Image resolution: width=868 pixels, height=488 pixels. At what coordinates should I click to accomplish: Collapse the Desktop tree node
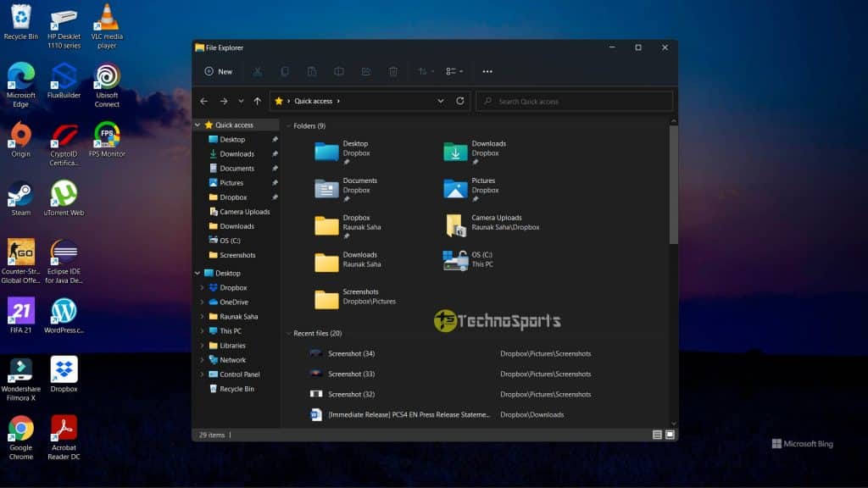(198, 274)
